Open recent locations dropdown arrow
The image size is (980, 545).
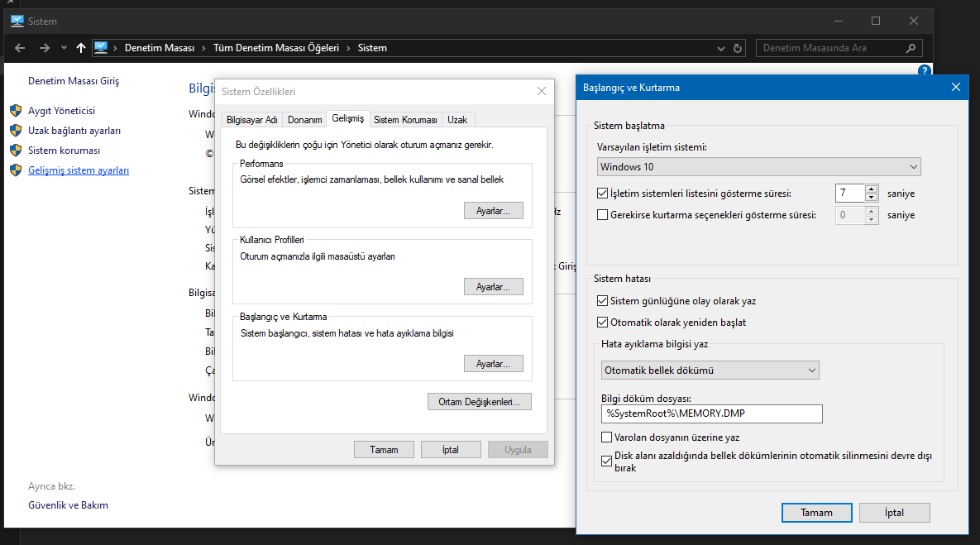point(64,48)
